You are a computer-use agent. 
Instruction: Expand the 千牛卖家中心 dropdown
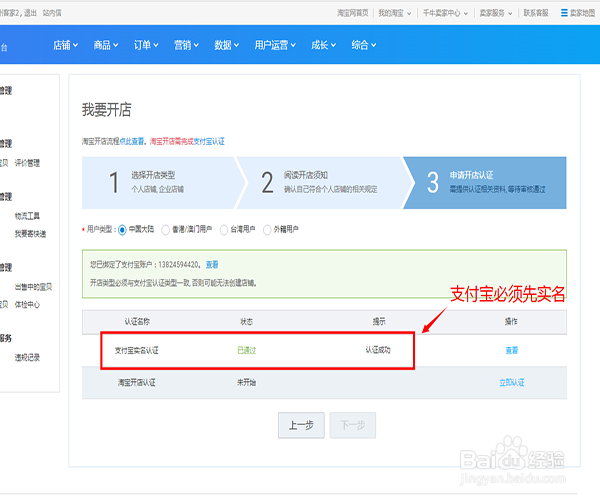tap(445, 13)
